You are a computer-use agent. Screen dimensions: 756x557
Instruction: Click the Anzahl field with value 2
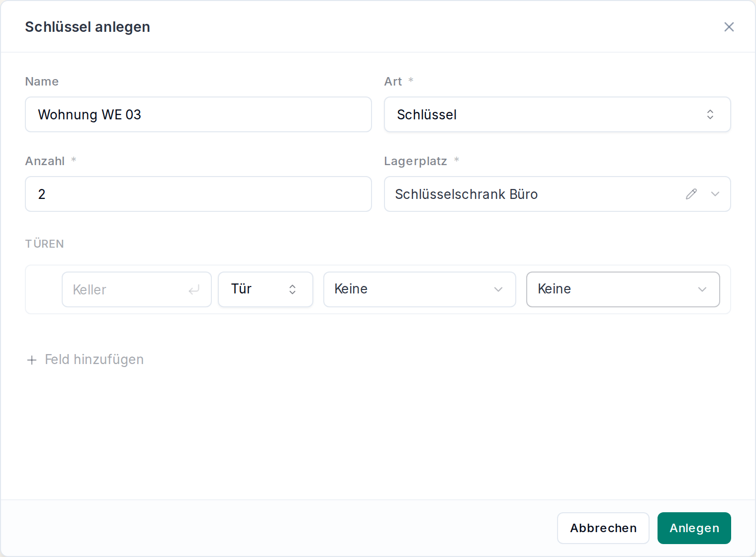(x=198, y=194)
